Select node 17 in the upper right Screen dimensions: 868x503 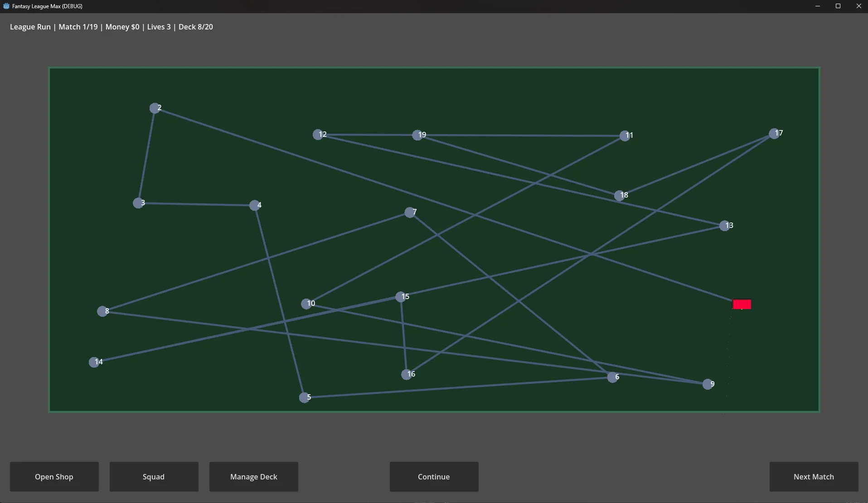775,134
